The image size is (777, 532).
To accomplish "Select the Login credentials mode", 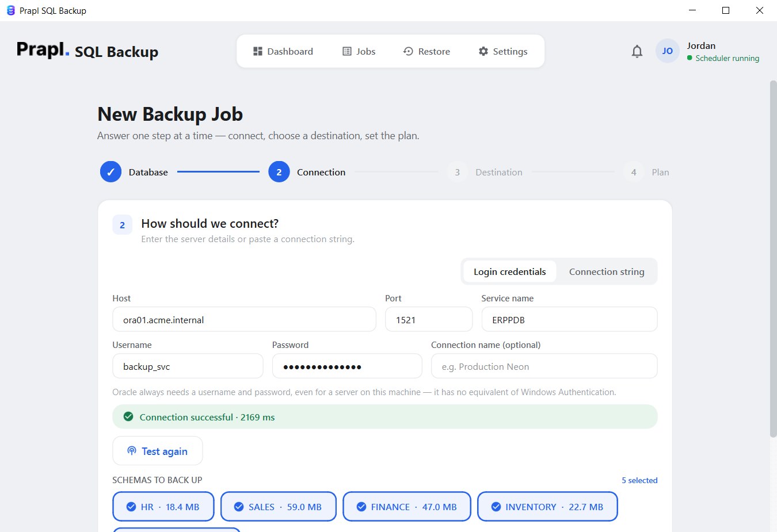I will [x=509, y=271].
